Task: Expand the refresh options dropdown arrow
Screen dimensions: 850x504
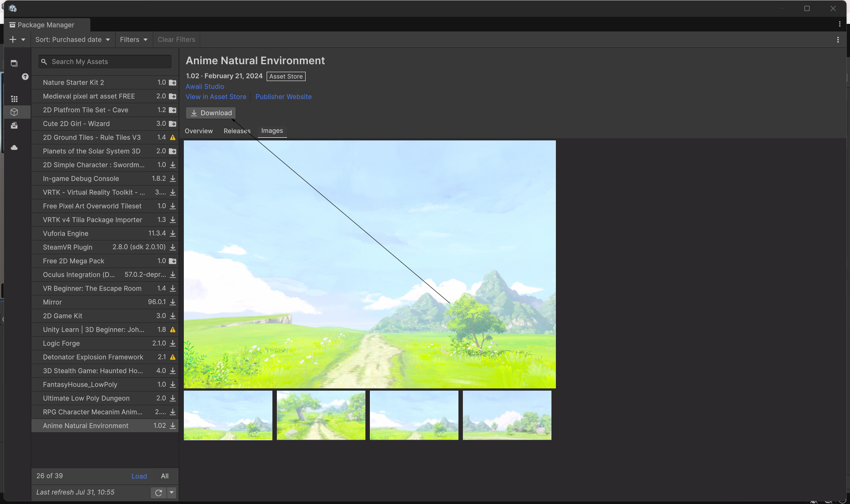Action: pos(172,492)
